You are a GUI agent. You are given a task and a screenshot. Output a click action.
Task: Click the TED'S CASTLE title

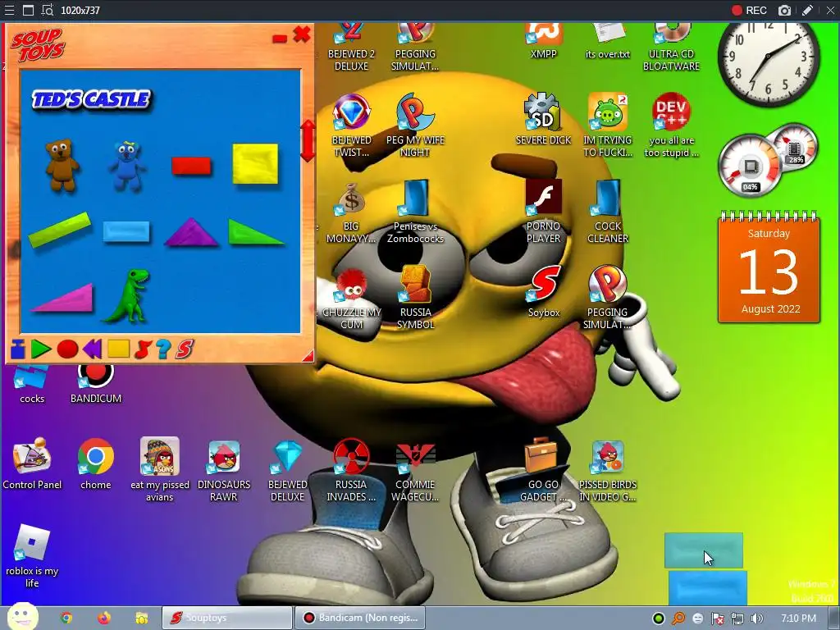tap(92, 99)
